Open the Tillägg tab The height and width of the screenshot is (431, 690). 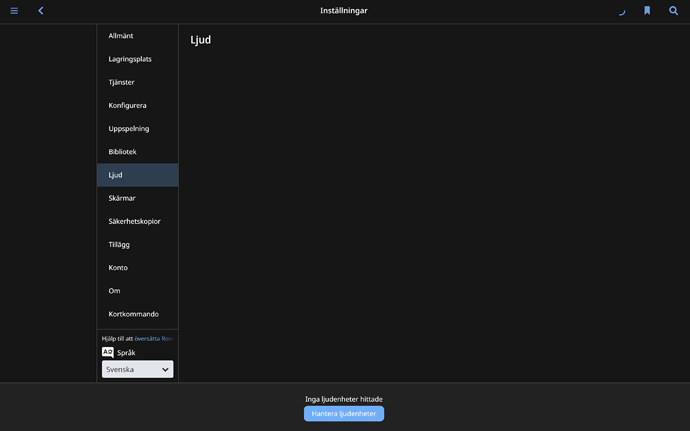[137, 244]
